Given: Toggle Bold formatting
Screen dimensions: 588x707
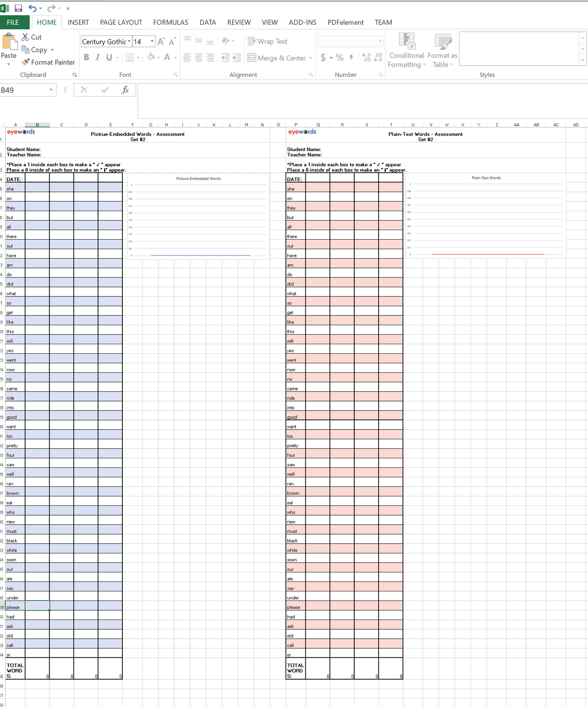Looking at the screenshot, I should [x=87, y=57].
